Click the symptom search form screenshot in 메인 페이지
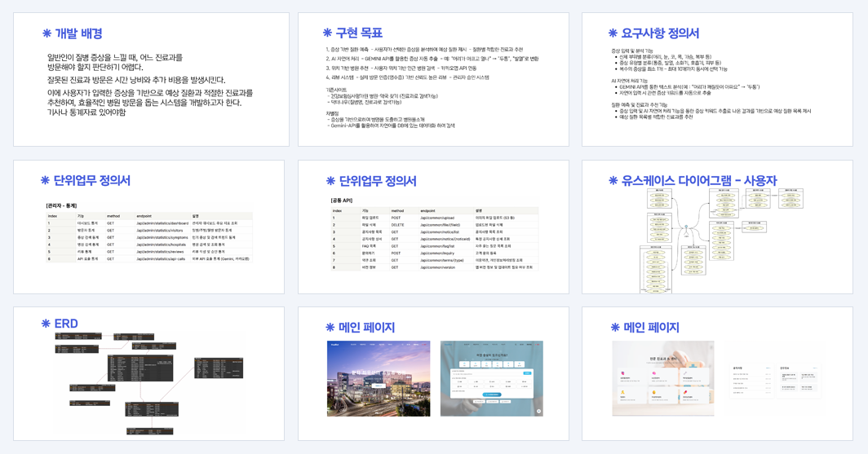Image resolution: width=868 pixels, height=454 pixels. click(492, 378)
